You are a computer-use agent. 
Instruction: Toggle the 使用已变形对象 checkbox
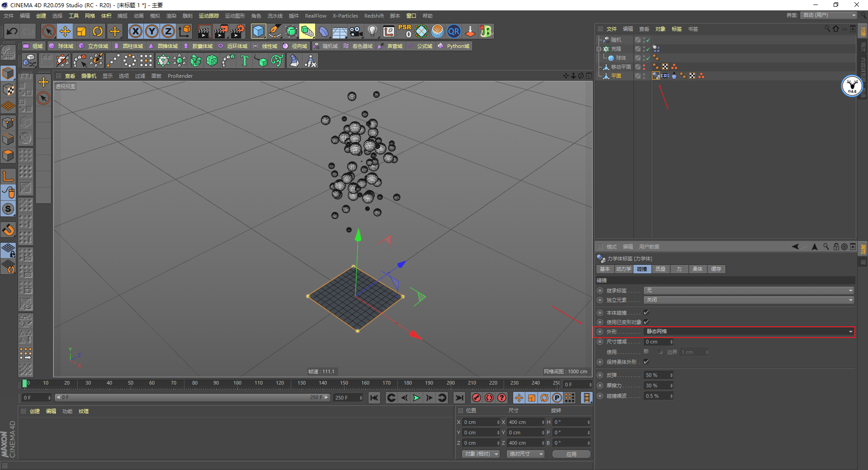tap(646, 322)
